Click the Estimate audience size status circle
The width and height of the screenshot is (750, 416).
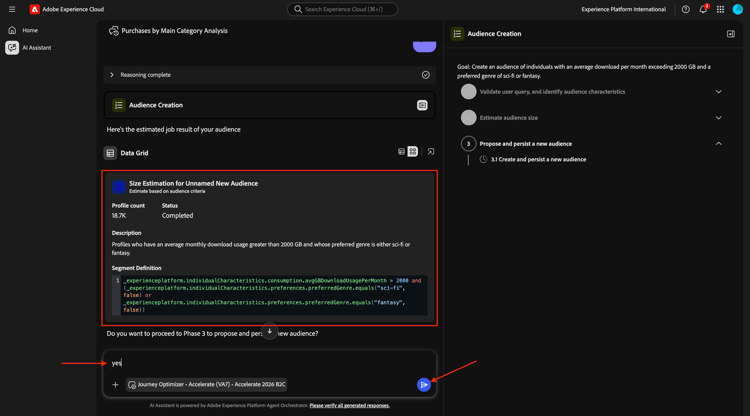468,118
